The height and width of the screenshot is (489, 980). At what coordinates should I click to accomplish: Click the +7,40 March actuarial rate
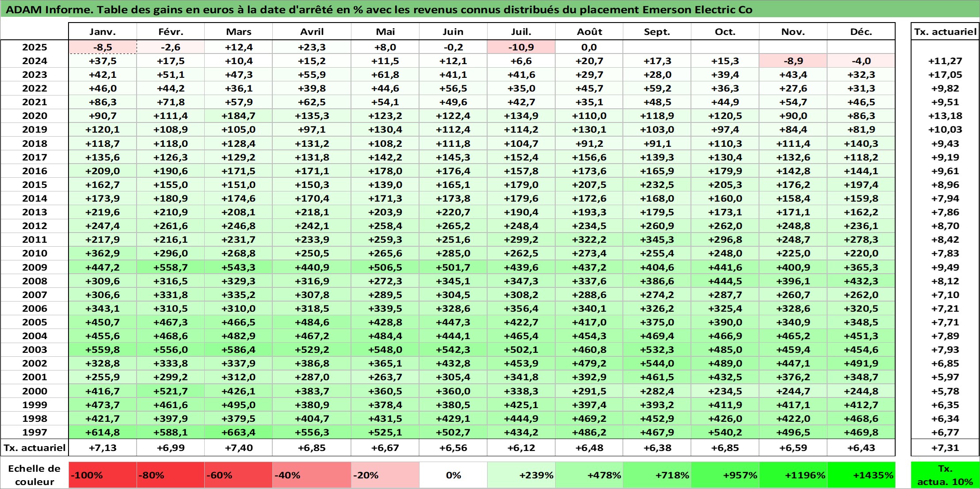(239, 448)
